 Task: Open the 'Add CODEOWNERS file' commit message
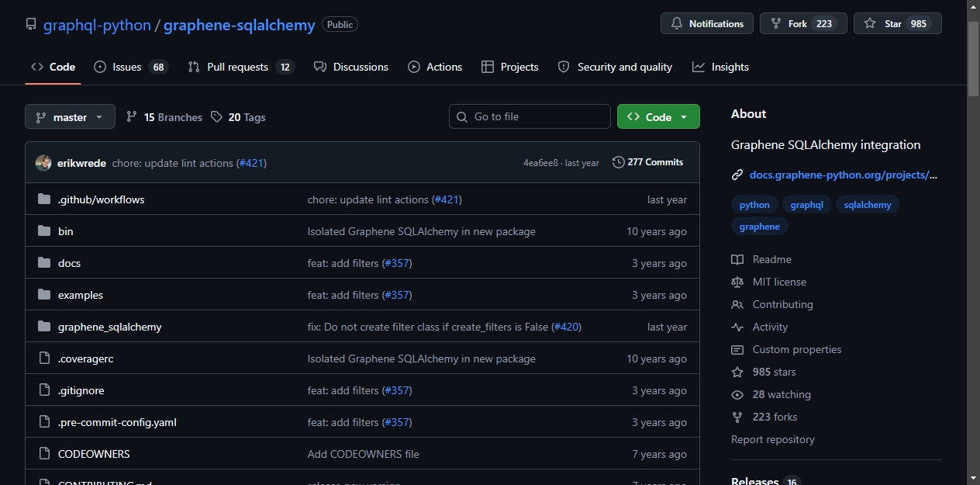(363, 454)
